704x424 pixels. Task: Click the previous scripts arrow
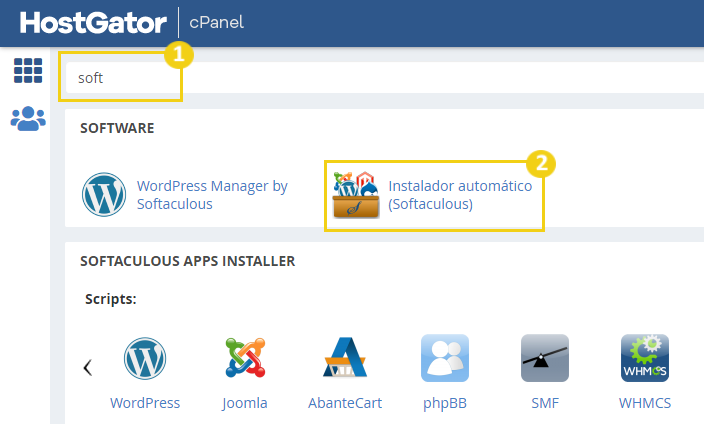coord(88,367)
